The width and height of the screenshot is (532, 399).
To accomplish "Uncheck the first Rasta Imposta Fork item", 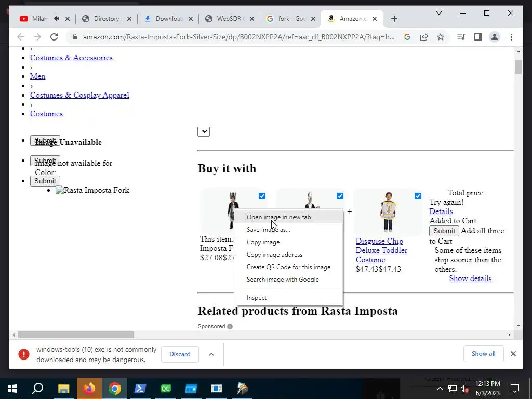I will tap(262, 196).
